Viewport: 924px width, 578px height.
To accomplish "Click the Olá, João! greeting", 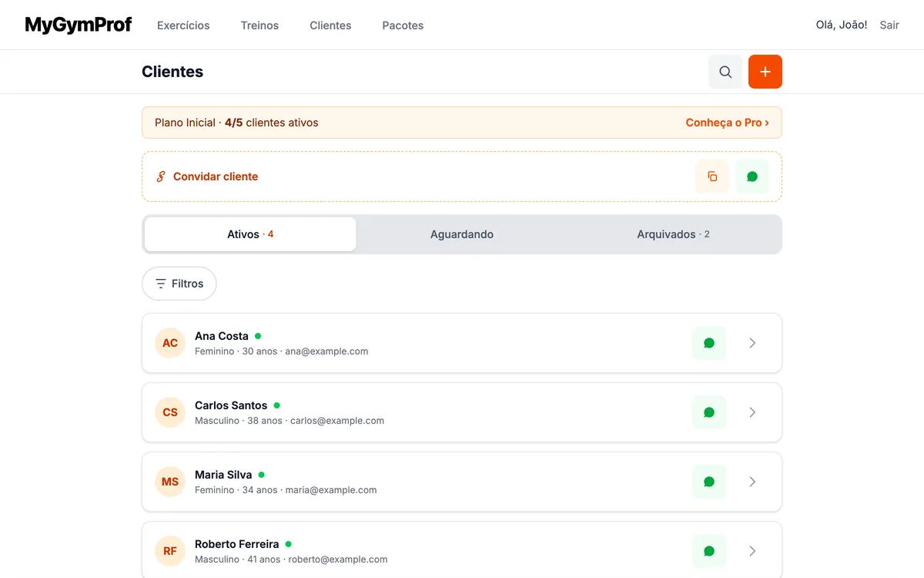I will (842, 25).
